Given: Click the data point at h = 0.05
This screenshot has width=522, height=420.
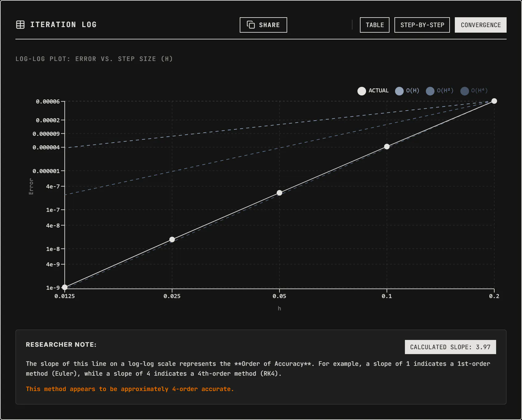Looking at the screenshot, I should click(279, 193).
